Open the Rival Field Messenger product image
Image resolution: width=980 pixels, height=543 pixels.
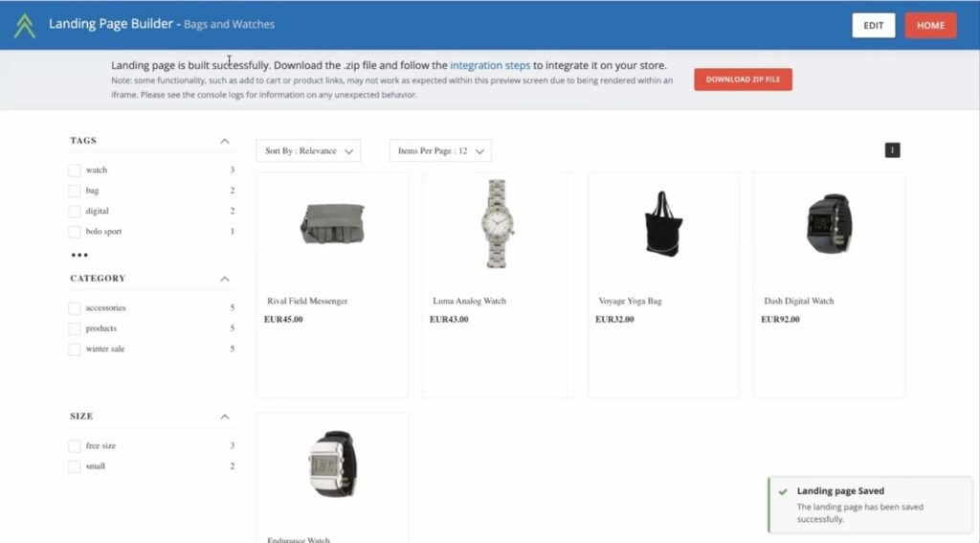[332, 223]
